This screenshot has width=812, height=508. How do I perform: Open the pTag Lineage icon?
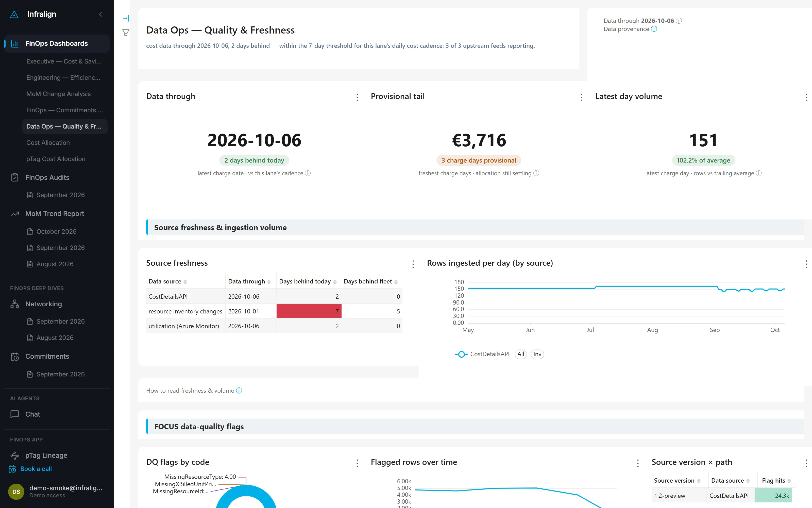click(15, 455)
